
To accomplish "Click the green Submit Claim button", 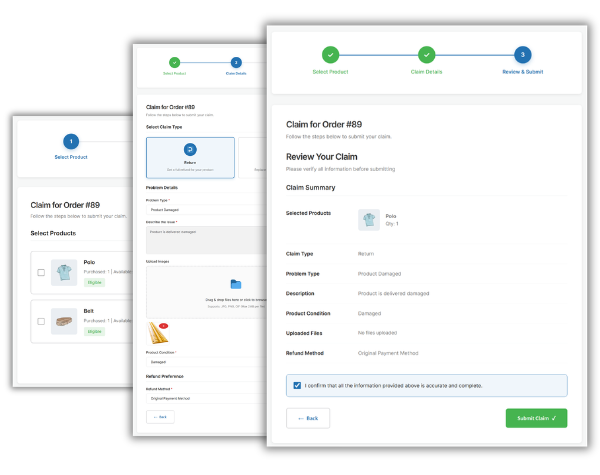I will tap(537, 417).
